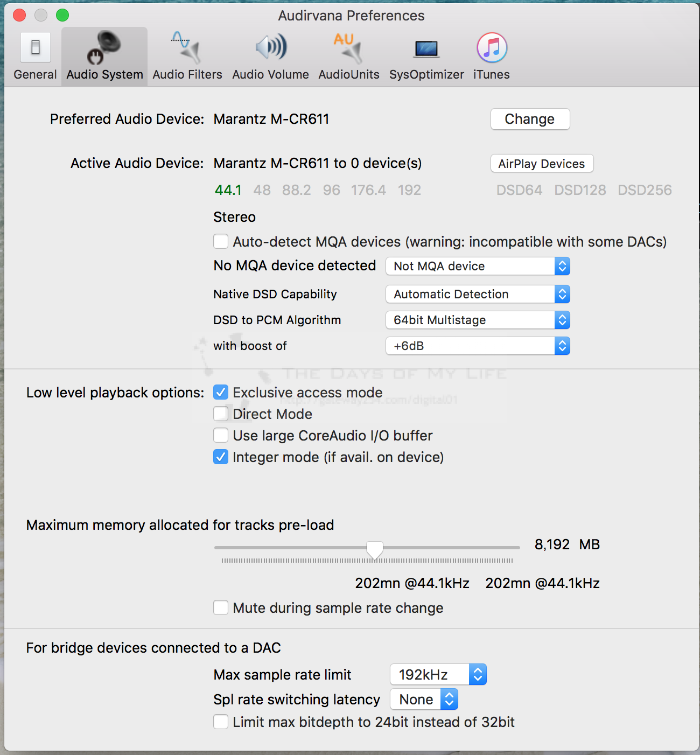Open the AudioUnits AU icon
The width and height of the screenshot is (700, 755).
click(x=348, y=47)
